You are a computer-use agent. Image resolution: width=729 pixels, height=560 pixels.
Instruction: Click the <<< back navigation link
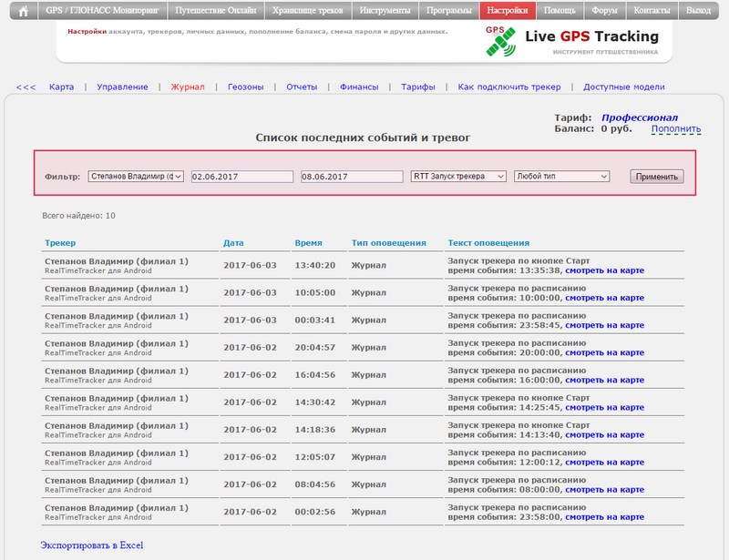coord(26,87)
